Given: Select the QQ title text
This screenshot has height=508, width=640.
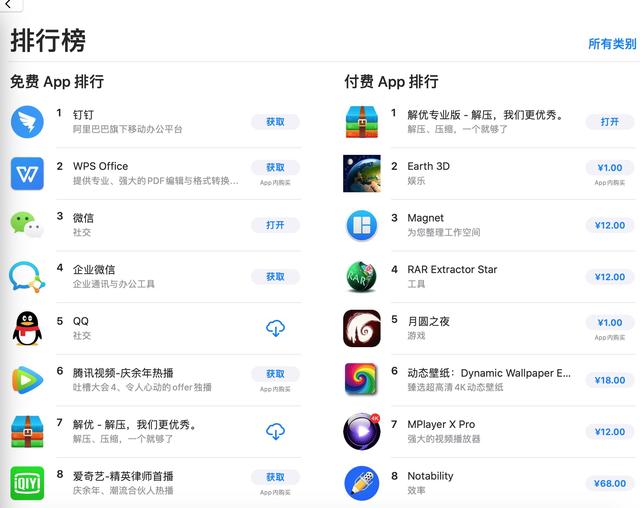Looking at the screenshot, I should pos(81,321).
